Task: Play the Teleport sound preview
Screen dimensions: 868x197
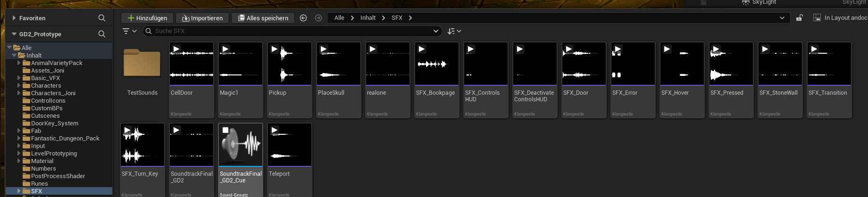Action: pyautogui.click(x=274, y=130)
